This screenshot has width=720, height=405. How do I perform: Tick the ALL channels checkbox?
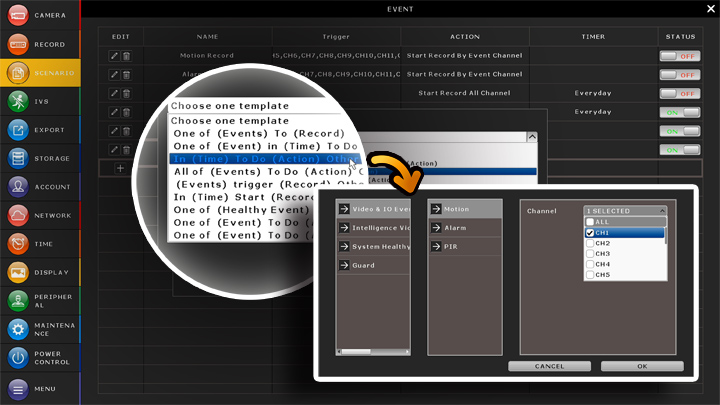(x=590, y=222)
